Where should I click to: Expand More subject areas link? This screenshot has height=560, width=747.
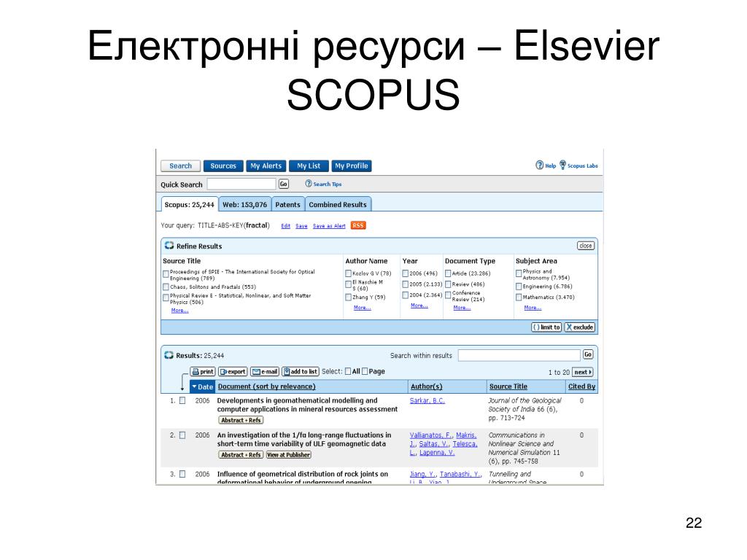point(533,308)
